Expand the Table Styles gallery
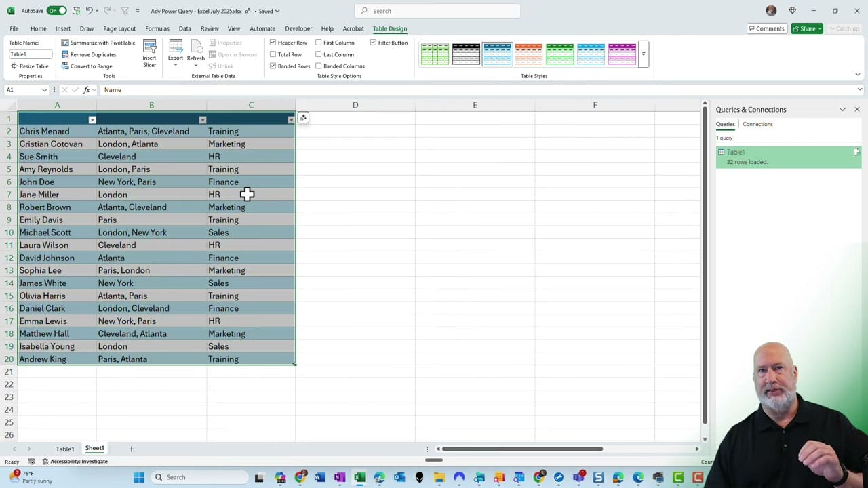The image size is (868, 488). 643,54
